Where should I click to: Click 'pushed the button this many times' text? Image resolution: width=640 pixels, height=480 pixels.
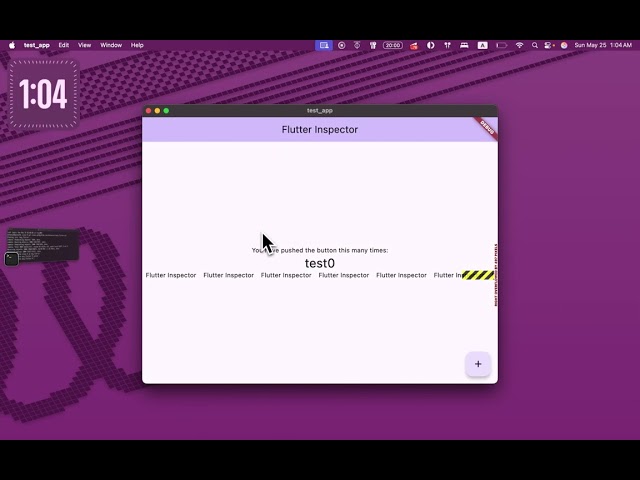pyautogui.click(x=334, y=250)
